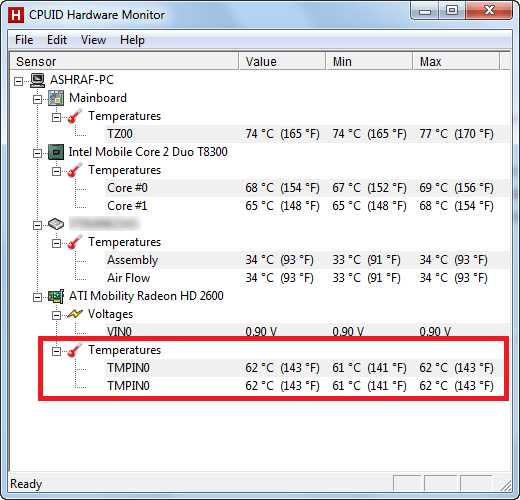
Task: Select the VIN0 voltage row
Action: [306, 331]
